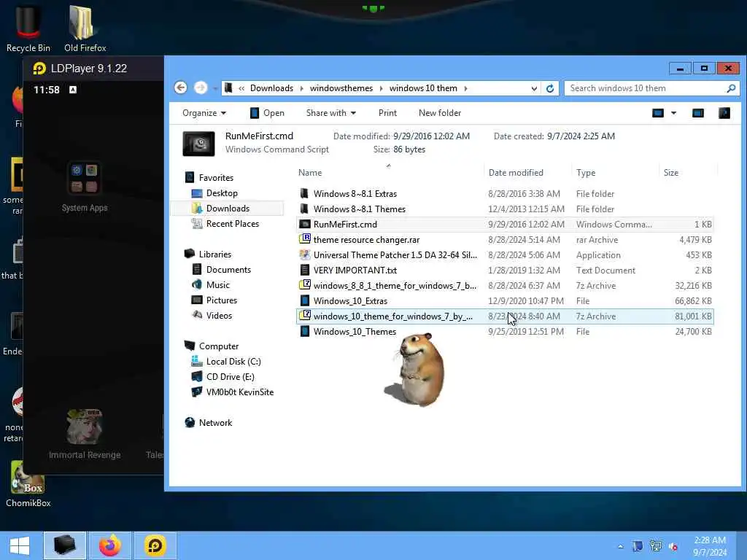
Task: Click File Explorer taskbar button
Action: pyautogui.click(x=65, y=545)
